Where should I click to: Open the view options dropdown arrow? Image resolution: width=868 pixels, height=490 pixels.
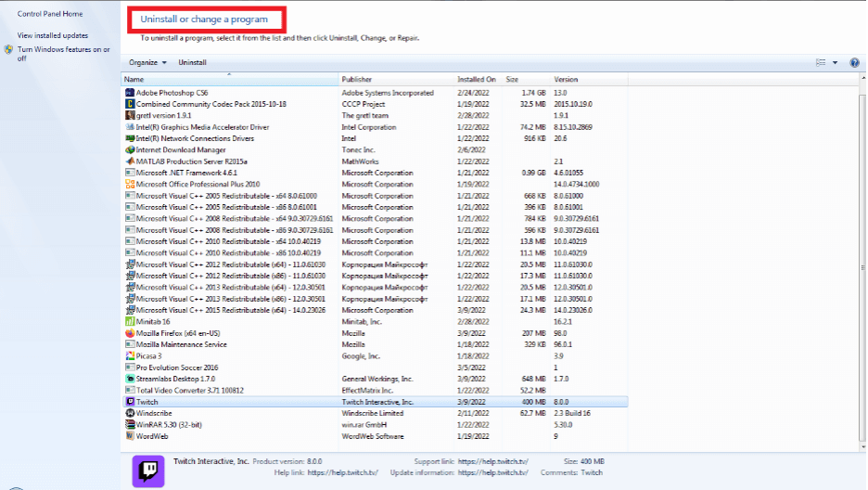835,62
